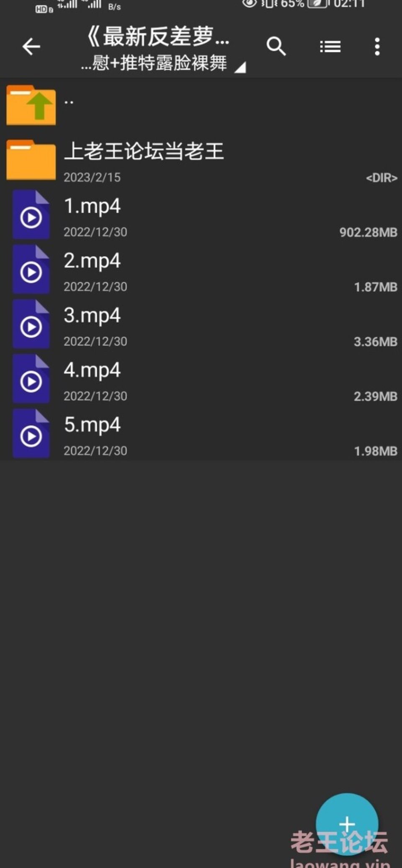Open the three-dot overflow menu

click(377, 46)
